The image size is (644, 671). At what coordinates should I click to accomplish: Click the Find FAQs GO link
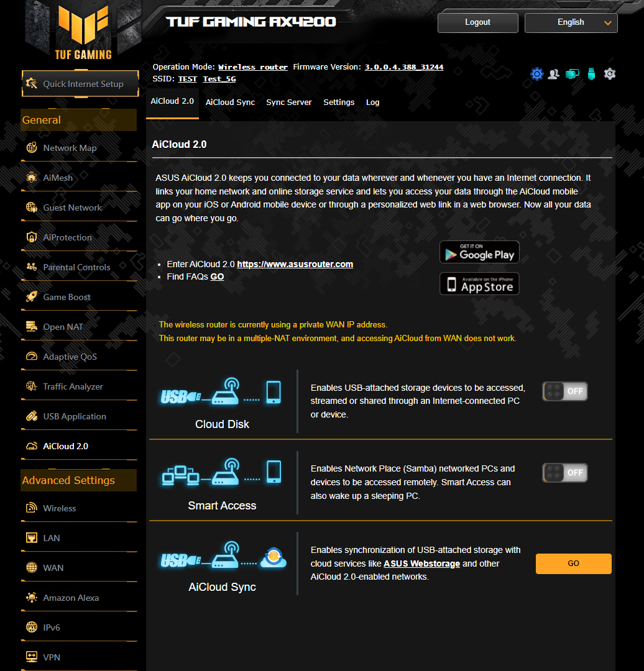(x=217, y=277)
